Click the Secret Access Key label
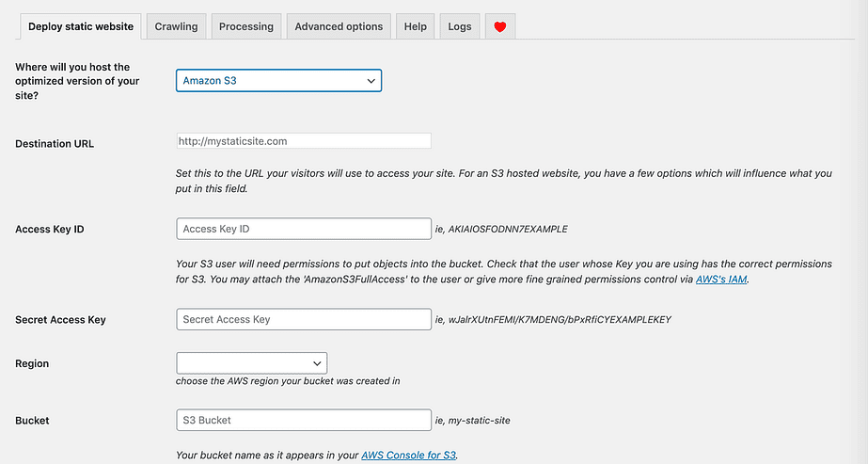 point(60,320)
